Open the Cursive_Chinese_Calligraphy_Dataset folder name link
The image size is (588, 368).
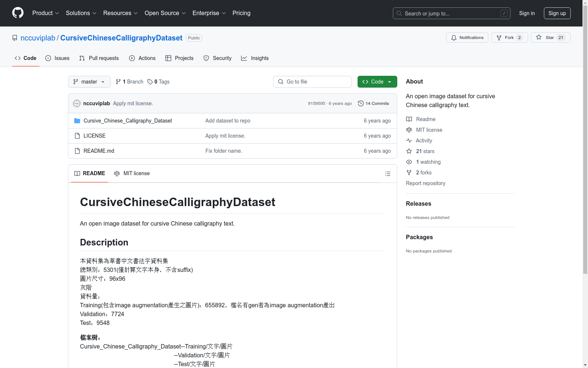point(128,121)
